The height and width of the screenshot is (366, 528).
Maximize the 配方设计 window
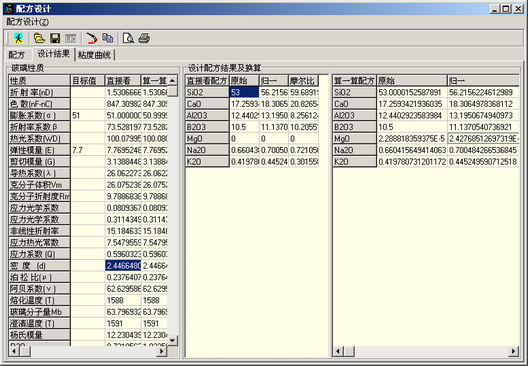point(506,9)
